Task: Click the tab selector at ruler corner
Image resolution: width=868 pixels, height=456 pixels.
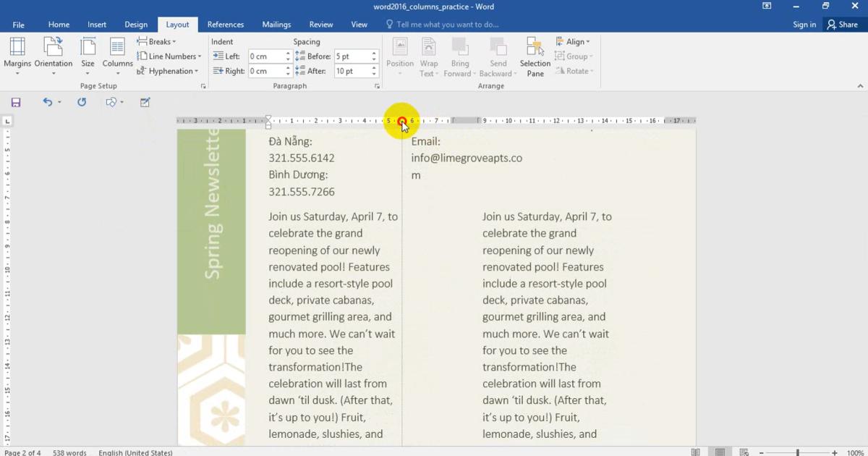Action: coord(7,122)
